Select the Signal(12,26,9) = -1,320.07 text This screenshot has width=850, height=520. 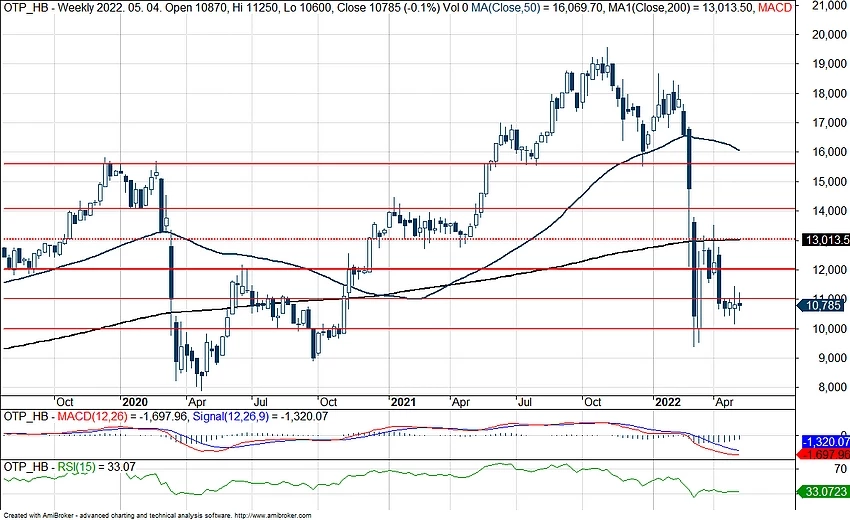click(x=260, y=416)
